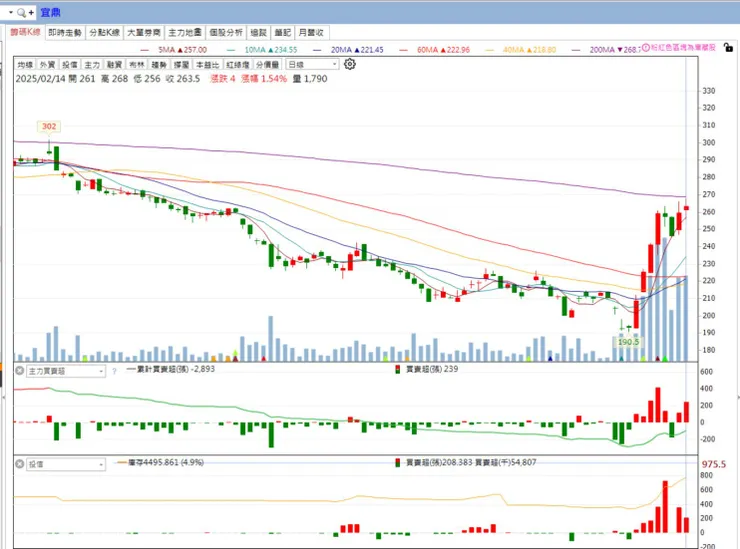Viewport: 740px width, 549px height.
Task: Open the chart settings gear
Action: click(x=350, y=64)
